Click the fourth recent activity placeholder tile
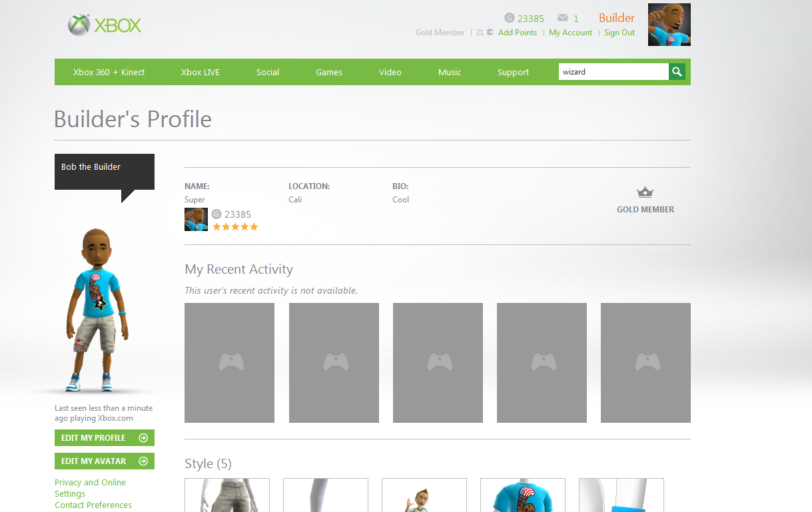 pos(542,363)
